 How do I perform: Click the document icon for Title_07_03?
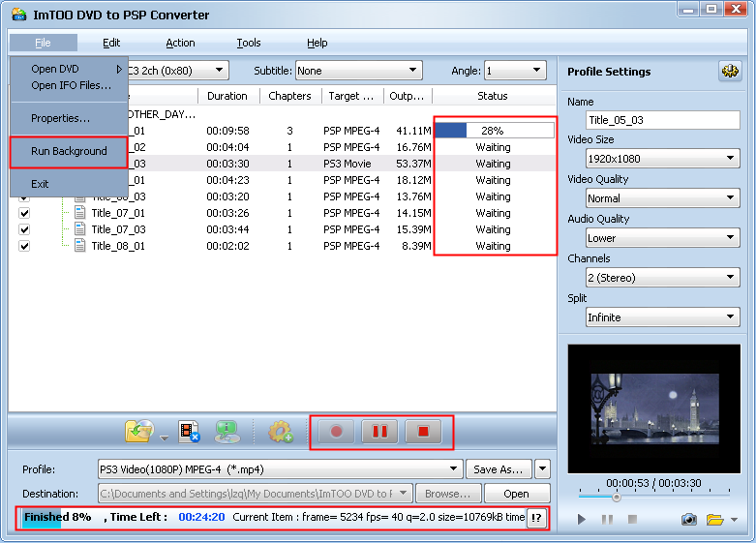click(80, 229)
